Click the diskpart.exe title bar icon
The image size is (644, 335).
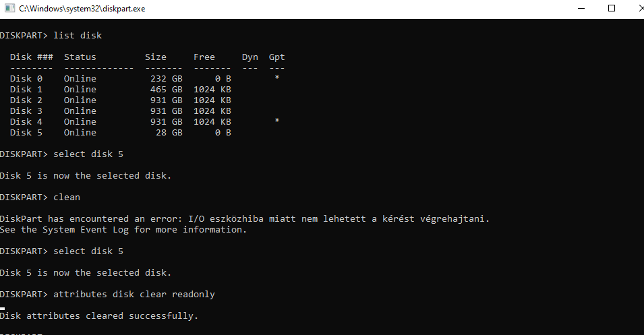[9, 9]
